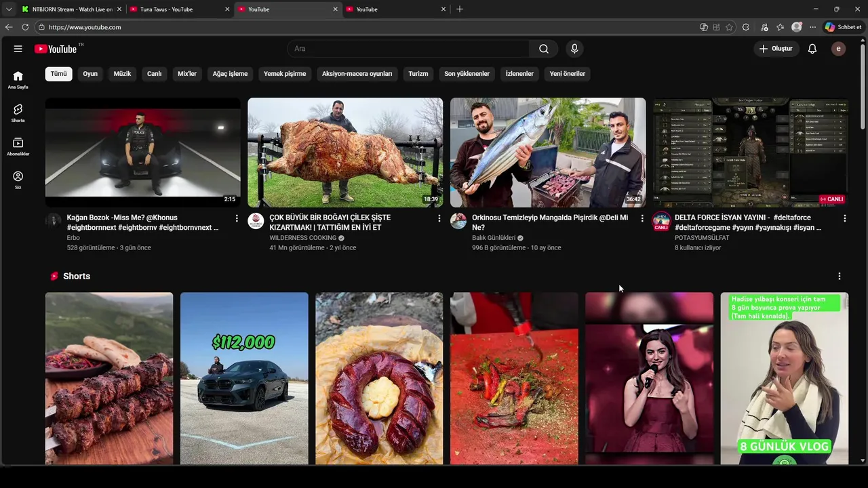The image size is (868, 488).
Task: Play the roasted bull video thumbnail
Action: point(345,152)
